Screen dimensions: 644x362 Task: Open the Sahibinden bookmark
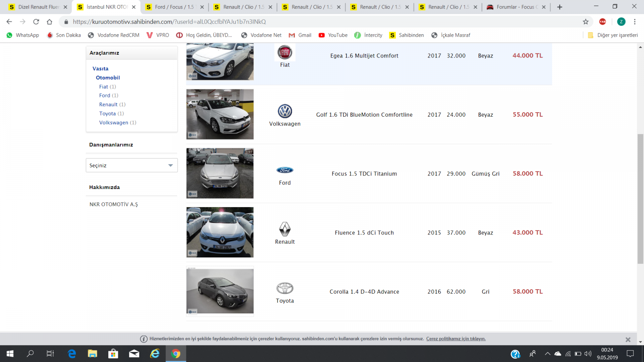pyautogui.click(x=407, y=35)
